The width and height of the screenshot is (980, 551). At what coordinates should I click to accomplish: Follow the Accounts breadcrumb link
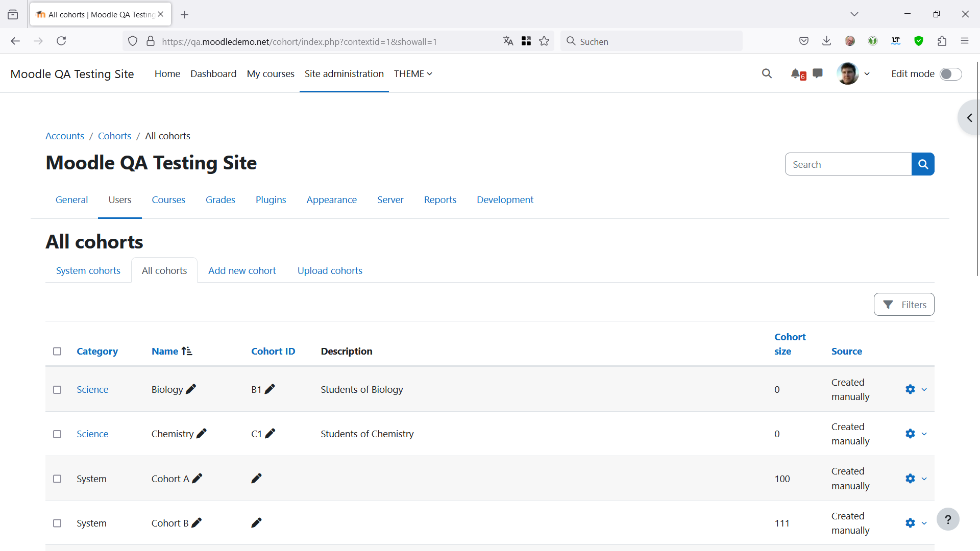(x=65, y=136)
